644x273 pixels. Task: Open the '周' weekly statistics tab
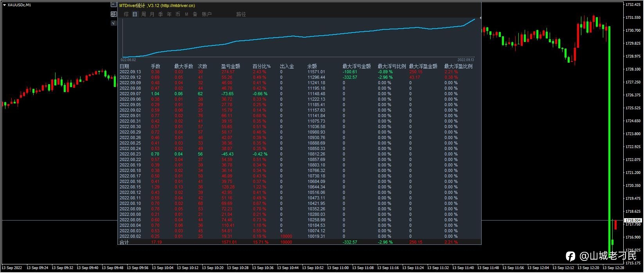144,14
